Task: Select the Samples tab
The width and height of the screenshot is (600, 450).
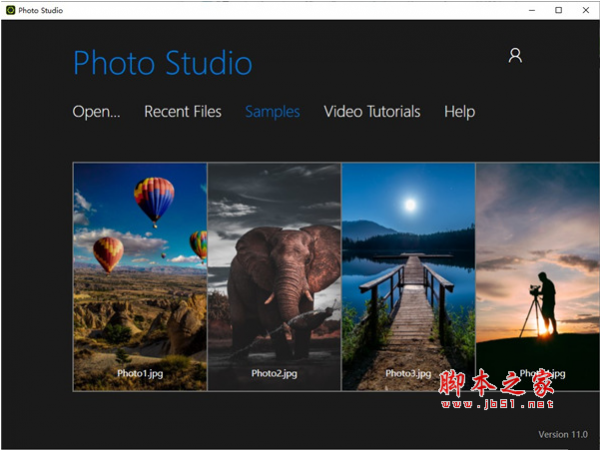Action: [272, 112]
